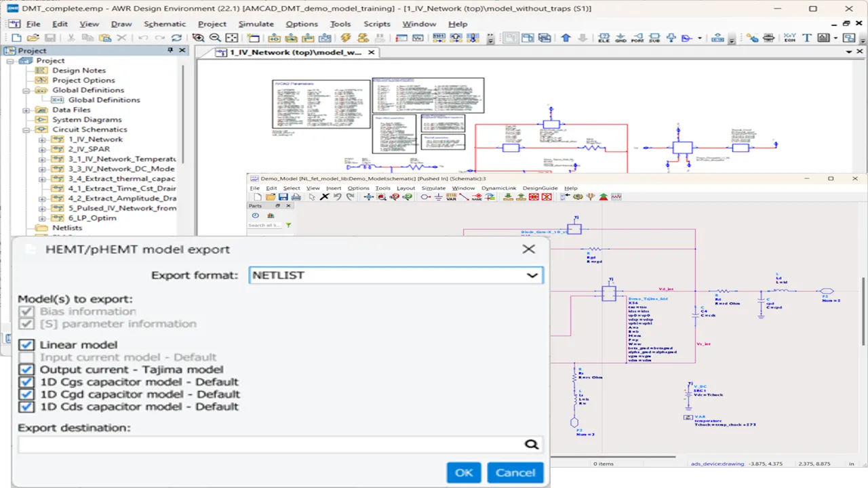Cancel the HEMT/pHEMT model export dialog

515,472
